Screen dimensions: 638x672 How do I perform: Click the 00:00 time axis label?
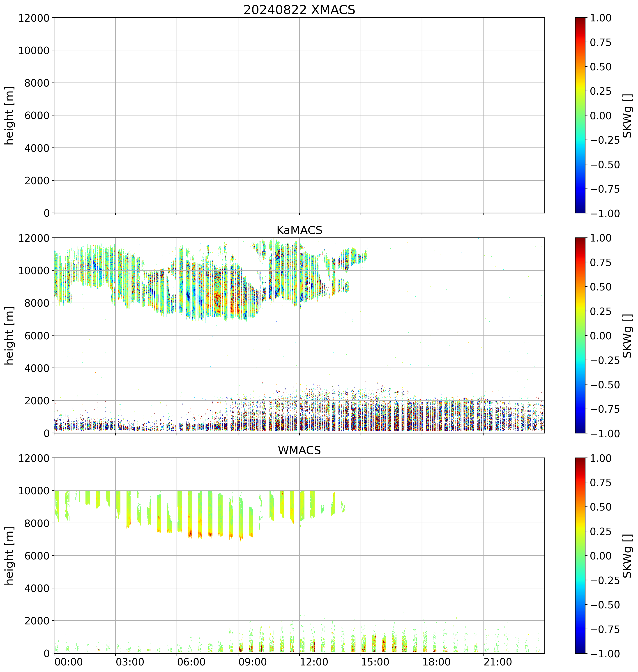coord(68,662)
